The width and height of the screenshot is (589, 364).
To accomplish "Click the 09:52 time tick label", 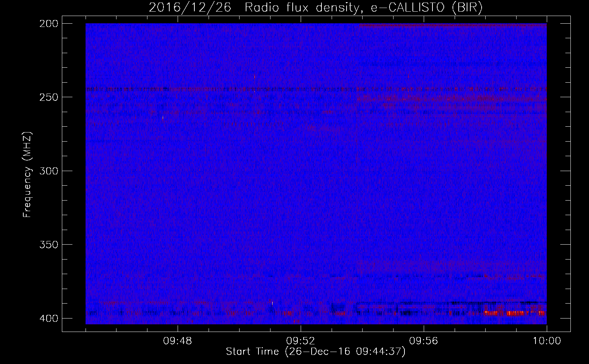I will click(301, 341).
